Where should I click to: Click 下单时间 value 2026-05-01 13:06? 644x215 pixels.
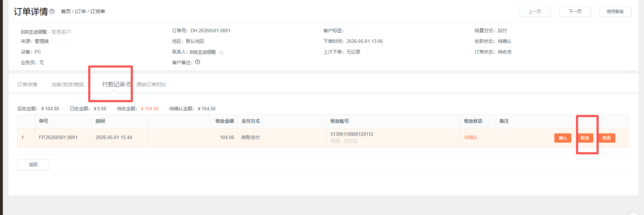(x=365, y=42)
